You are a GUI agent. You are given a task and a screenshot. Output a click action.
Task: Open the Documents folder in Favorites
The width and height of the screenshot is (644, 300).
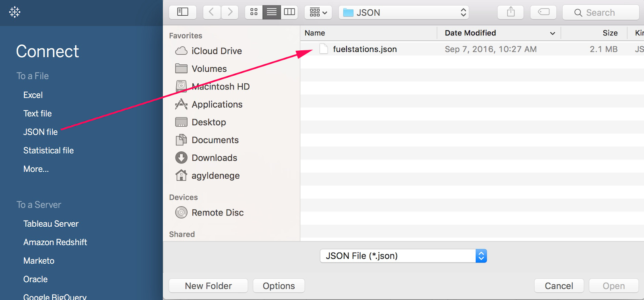coord(215,140)
